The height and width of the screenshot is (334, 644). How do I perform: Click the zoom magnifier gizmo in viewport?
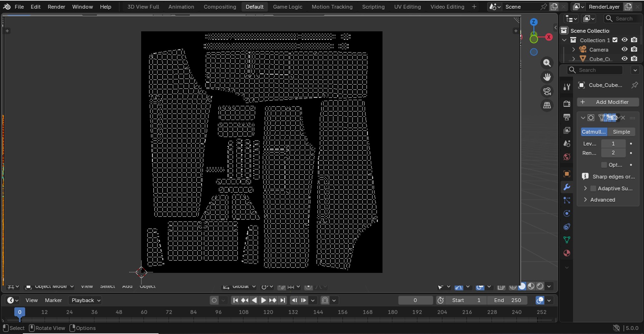pos(547,63)
